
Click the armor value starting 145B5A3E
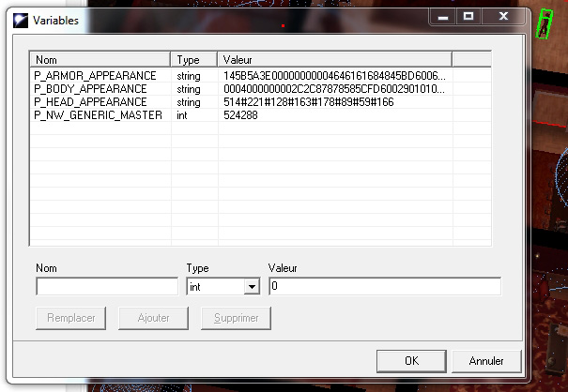tap(334, 76)
